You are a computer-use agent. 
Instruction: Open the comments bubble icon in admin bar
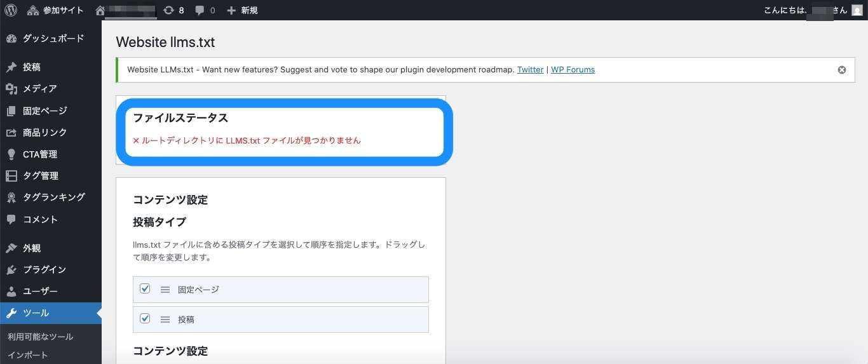(200, 10)
